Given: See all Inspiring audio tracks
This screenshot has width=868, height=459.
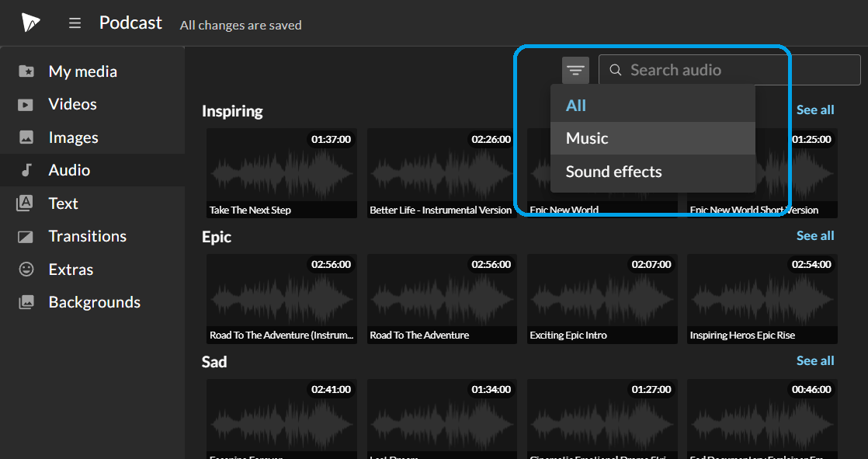Looking at the screenshot, I should (815, 110).
